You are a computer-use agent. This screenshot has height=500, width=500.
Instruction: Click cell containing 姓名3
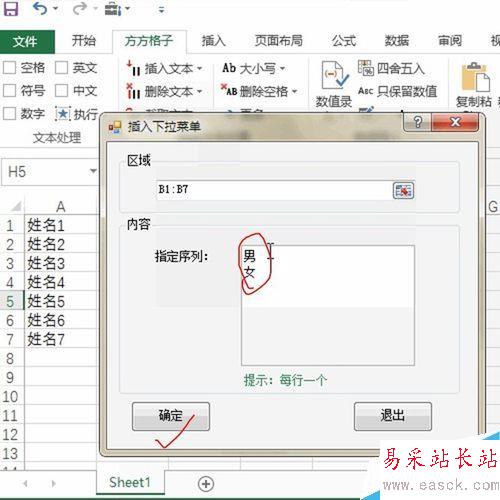(x=61, y=263)
